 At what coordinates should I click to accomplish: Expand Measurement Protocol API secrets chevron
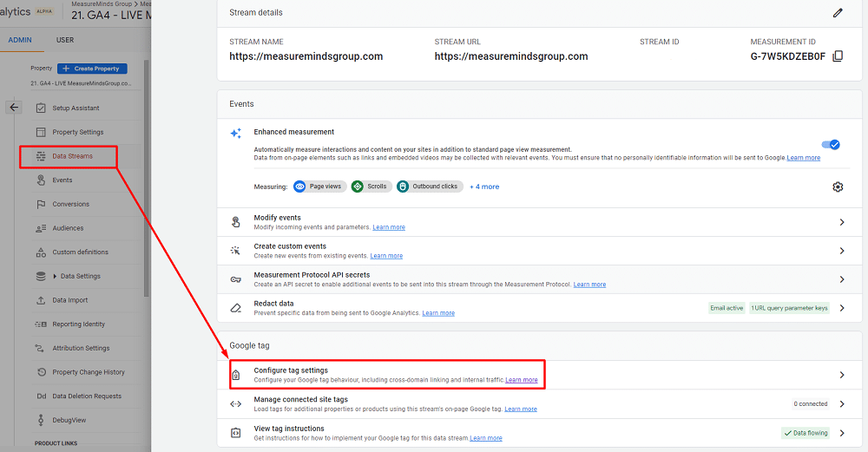coord(842,279)
